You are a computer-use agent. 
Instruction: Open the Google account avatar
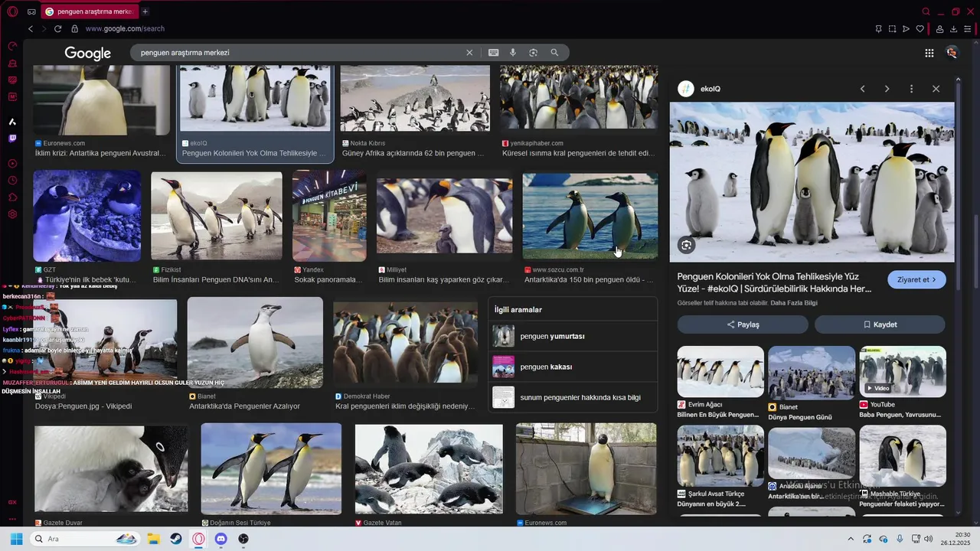[x=952, y=53]
